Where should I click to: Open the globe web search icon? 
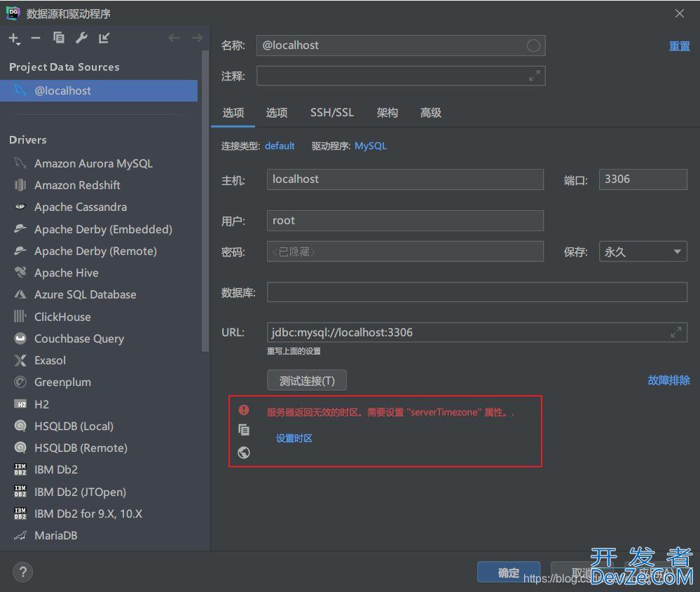(244, 453)
